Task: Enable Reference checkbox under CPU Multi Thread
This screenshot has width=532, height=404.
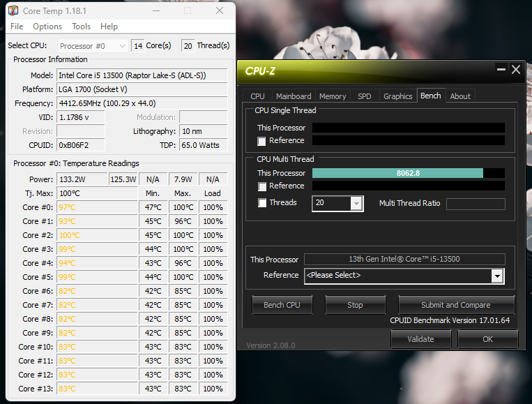Action: click(x=261, y=186)
